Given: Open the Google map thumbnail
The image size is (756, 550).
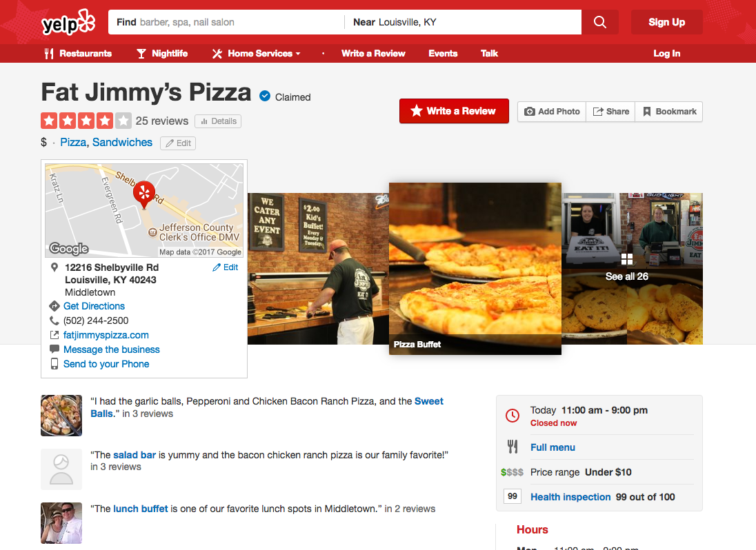Looking at the screenshot, I should click(144, 210).
